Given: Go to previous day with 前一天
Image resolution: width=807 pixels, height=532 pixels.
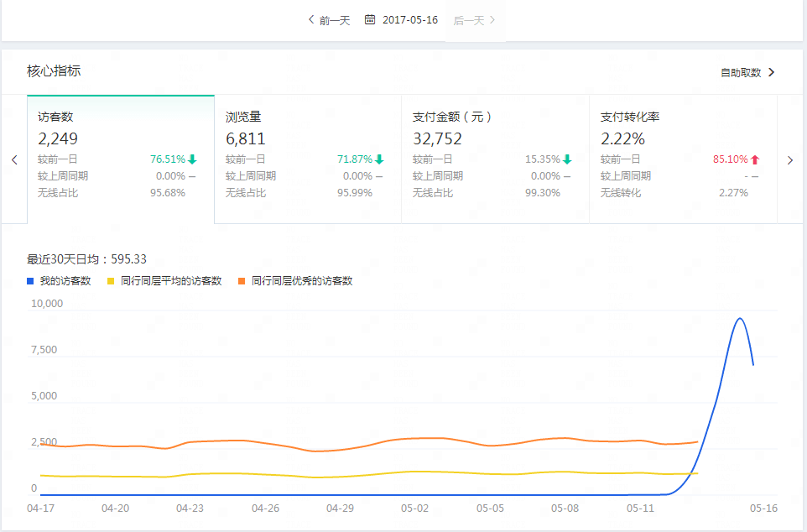Looking at the screenshot, I should pyautogui.click(x=330, y=20).
